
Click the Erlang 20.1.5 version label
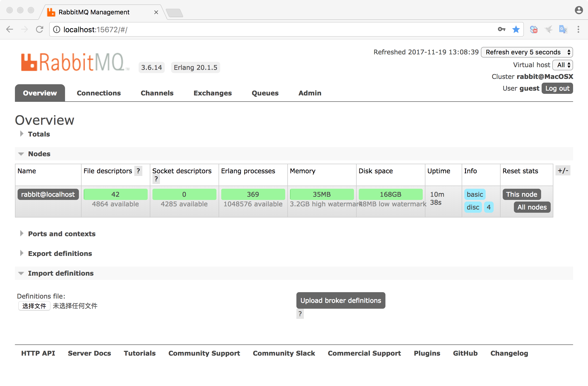[x=196, y=67]
